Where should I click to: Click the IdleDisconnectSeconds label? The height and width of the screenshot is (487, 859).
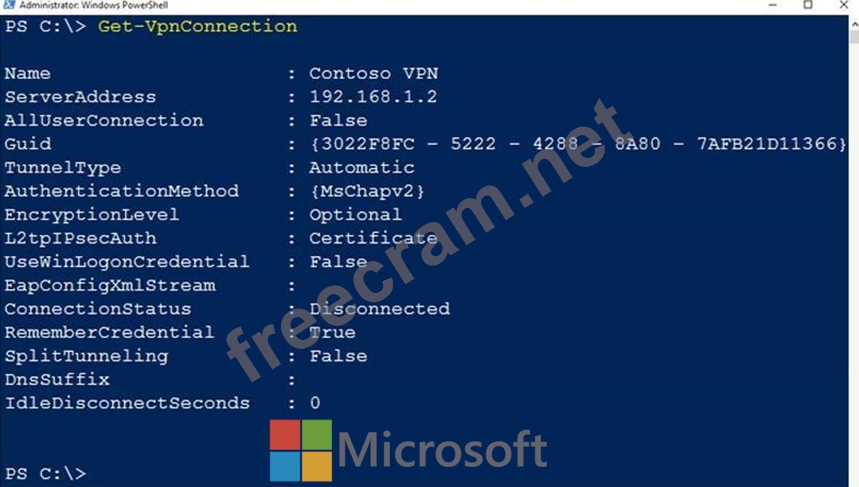(x=127, y=403)
